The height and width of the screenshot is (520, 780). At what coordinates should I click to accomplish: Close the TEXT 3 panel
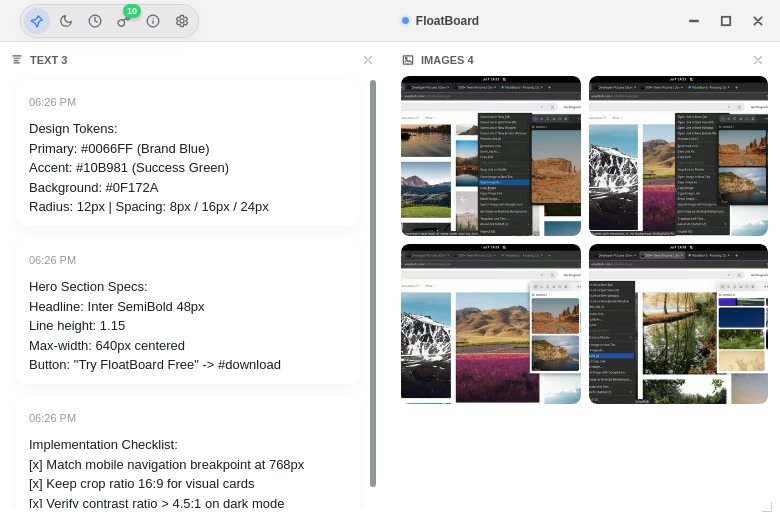[368, 60]
